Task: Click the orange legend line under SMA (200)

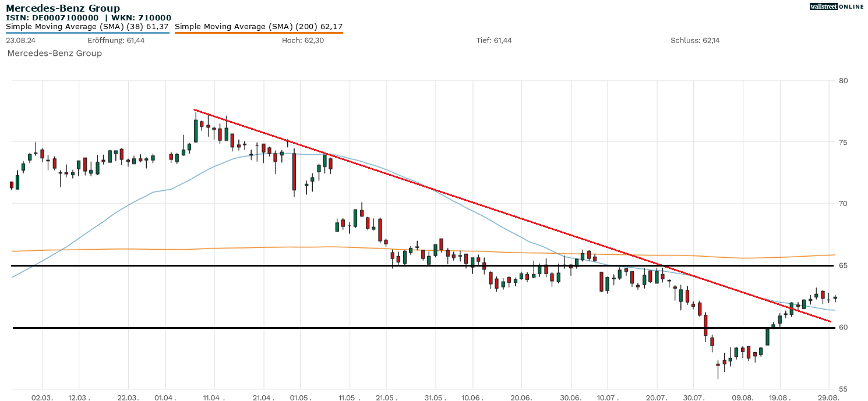Action: pos(259,33)
